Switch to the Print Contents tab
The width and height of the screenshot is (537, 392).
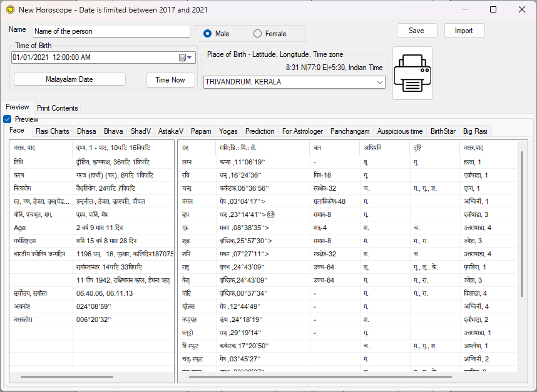tap(57, 108)
